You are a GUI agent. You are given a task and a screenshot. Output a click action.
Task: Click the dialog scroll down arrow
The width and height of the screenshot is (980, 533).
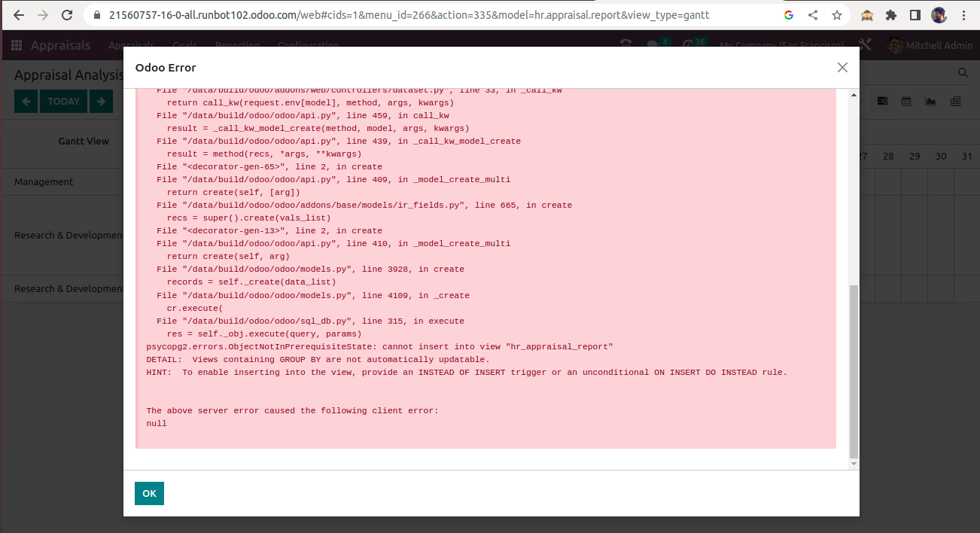[853, 464]
